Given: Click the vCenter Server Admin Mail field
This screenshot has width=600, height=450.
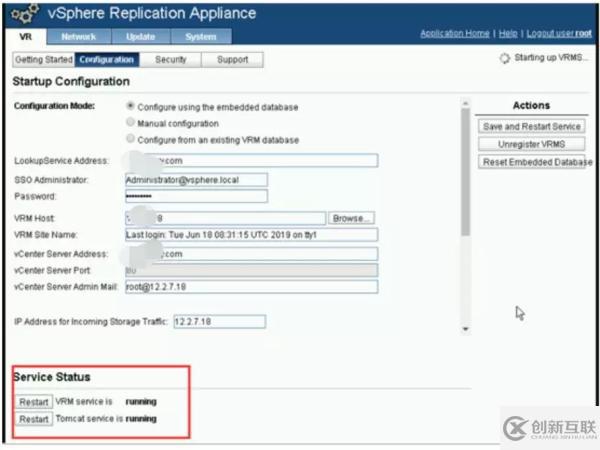Looking at the screenshot, I should pos(252,287).
